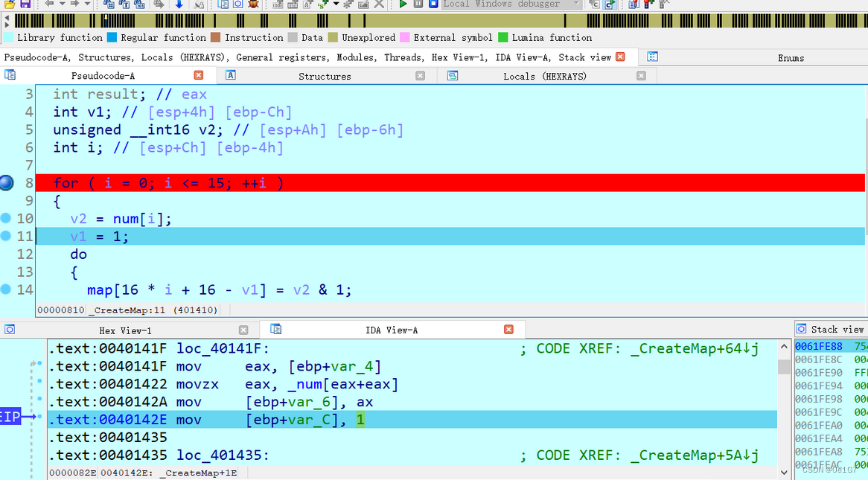The image size is (868, 480).
Task: Switch to the Structures tab
Action: pyautogui.click(x=325, y=74)
